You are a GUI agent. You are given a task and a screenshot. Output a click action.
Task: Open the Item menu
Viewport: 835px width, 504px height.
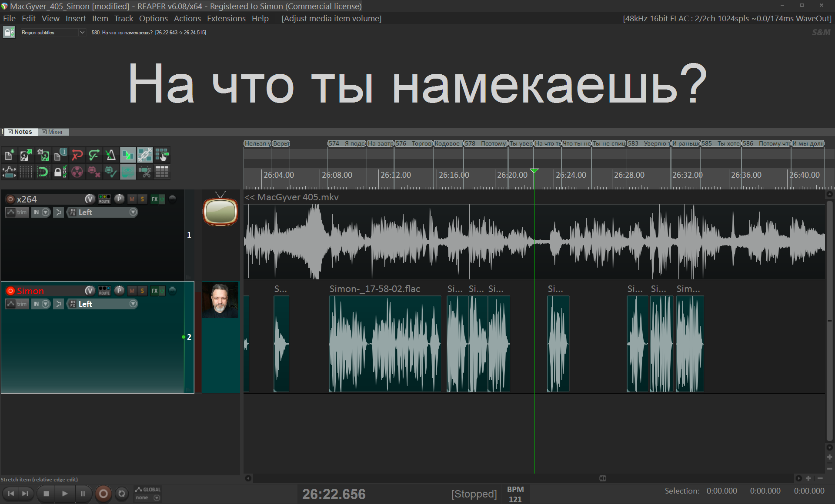[100, 19]
